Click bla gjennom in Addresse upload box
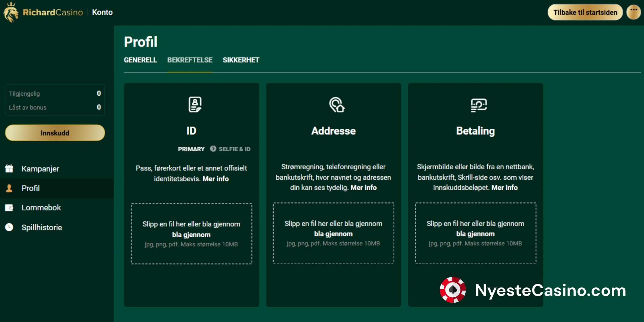 coord(333,234)
